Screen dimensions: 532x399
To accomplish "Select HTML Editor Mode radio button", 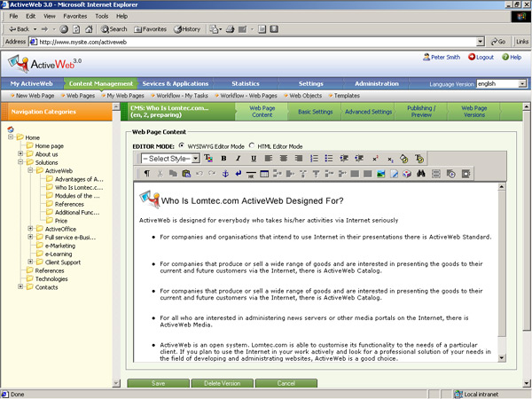I will [252, 145].
